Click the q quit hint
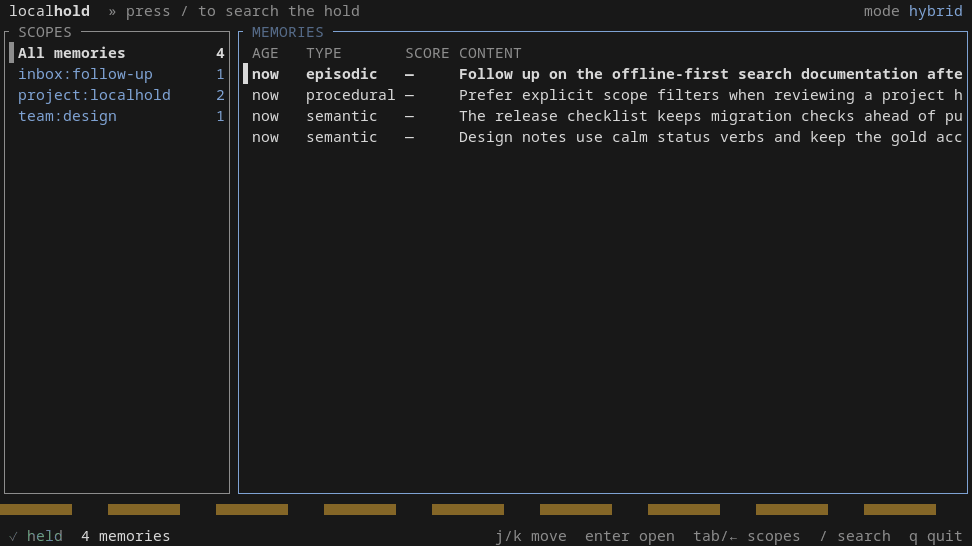The width and height of the screenshot is (972, 546). tap(935, 536)
